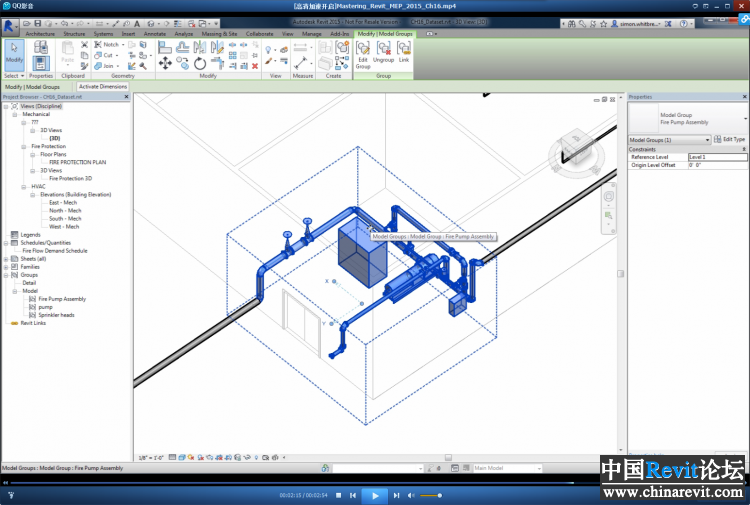Image resolution: width=750 pixels, height=505 pixels.
Task: Click the Create Group icon
Action: [x=342, y=47]
